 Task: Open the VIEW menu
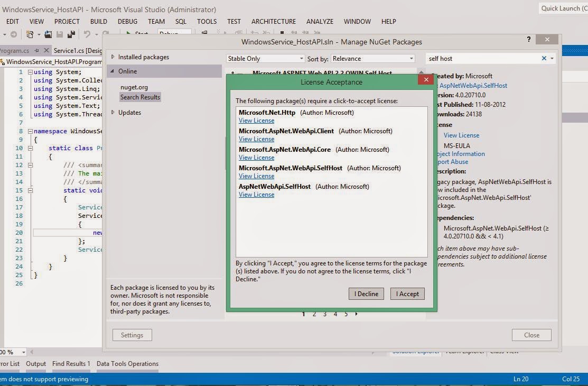(x=36, y=21)
